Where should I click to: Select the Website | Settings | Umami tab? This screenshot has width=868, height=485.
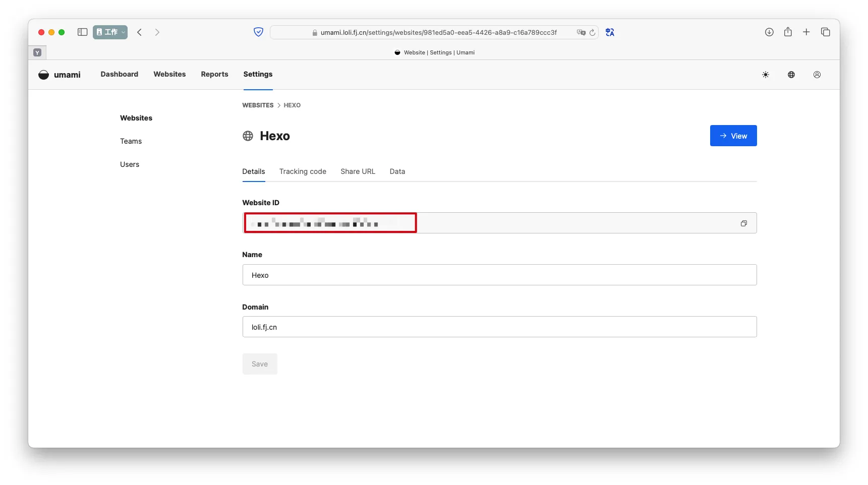pos(434,52)
